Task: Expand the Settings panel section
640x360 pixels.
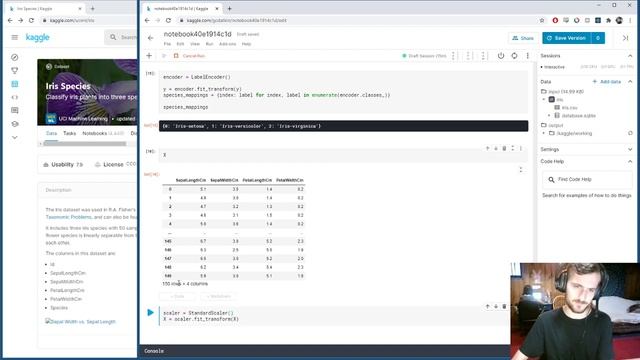Action: click(x=630, y=149)
